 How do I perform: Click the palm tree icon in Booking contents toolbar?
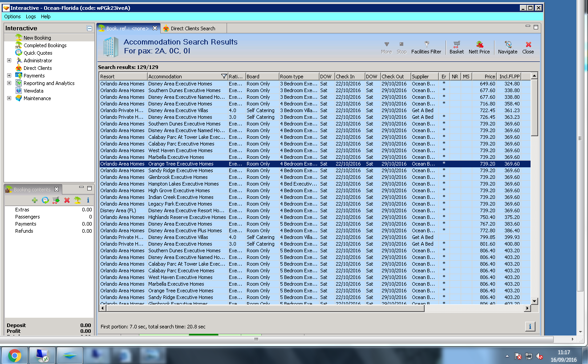(77, 200)
